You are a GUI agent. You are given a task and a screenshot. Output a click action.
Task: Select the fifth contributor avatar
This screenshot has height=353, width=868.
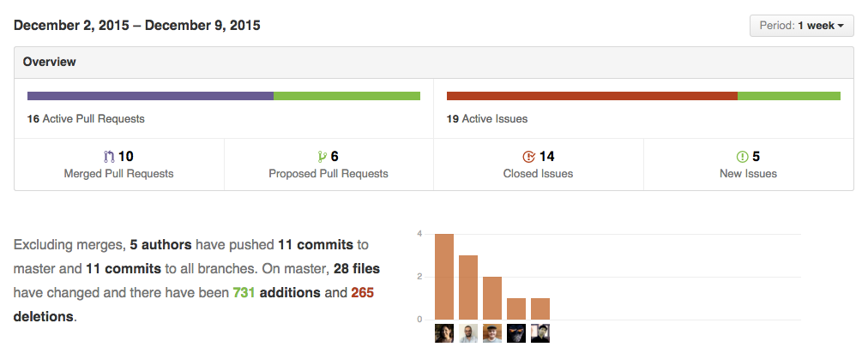point(540,333)
